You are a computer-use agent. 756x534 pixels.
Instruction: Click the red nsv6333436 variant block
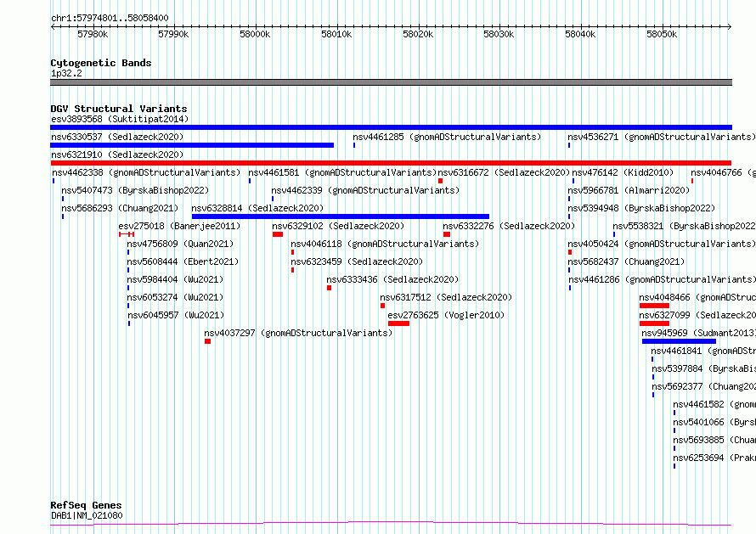tap(329, 288)
